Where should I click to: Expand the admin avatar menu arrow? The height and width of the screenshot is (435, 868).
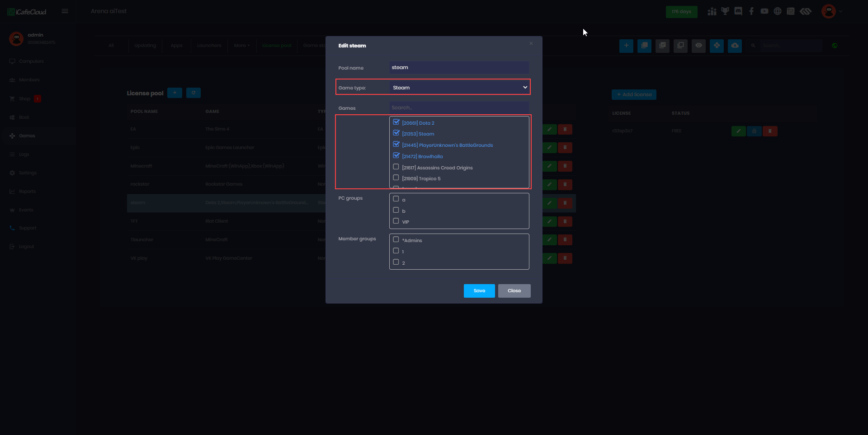(841, 11)
